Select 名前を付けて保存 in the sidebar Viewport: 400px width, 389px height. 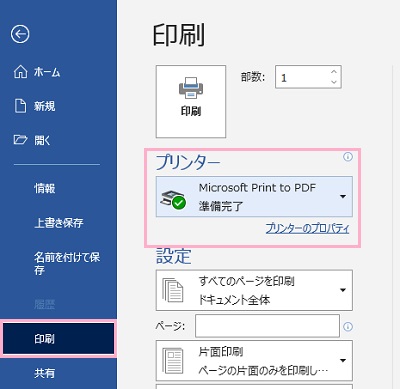[x=67, y=263]
